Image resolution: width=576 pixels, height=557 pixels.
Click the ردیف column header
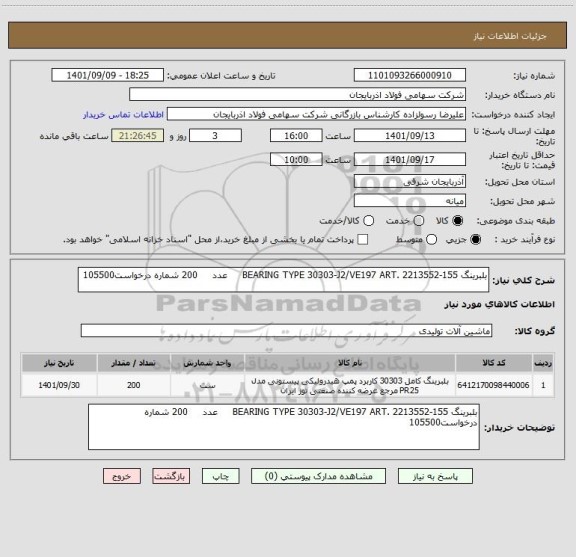[x=543, y=363]
